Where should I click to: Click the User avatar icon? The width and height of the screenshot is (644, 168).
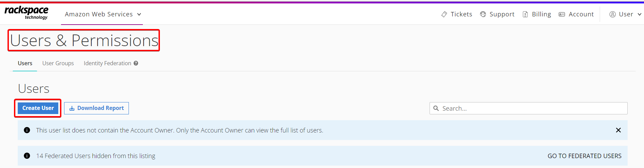click(x=612, y=14)
